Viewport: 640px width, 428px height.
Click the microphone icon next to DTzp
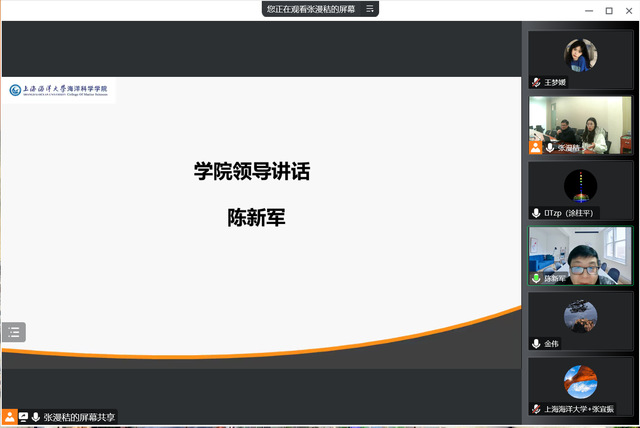coord(536,213)
